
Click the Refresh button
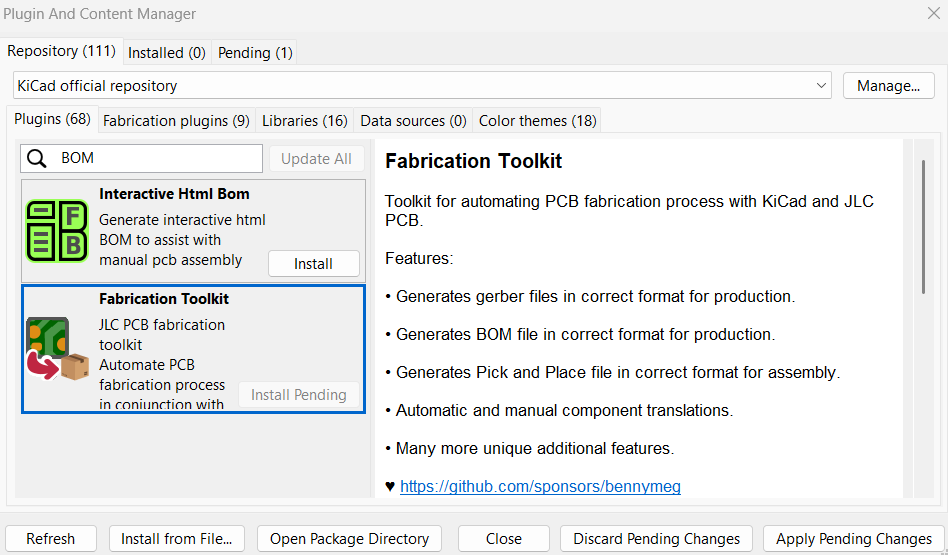tap(51, 539)
